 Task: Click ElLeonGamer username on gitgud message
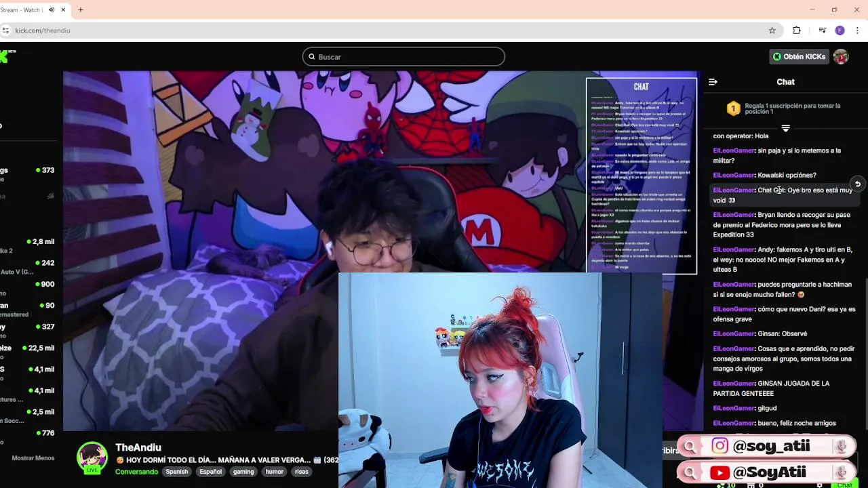click(734, 409)
